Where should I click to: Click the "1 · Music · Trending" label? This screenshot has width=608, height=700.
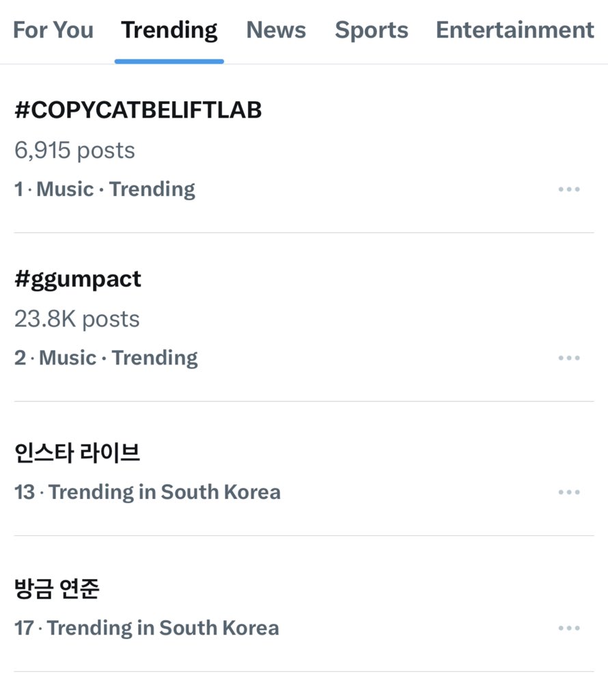[105, 189]
